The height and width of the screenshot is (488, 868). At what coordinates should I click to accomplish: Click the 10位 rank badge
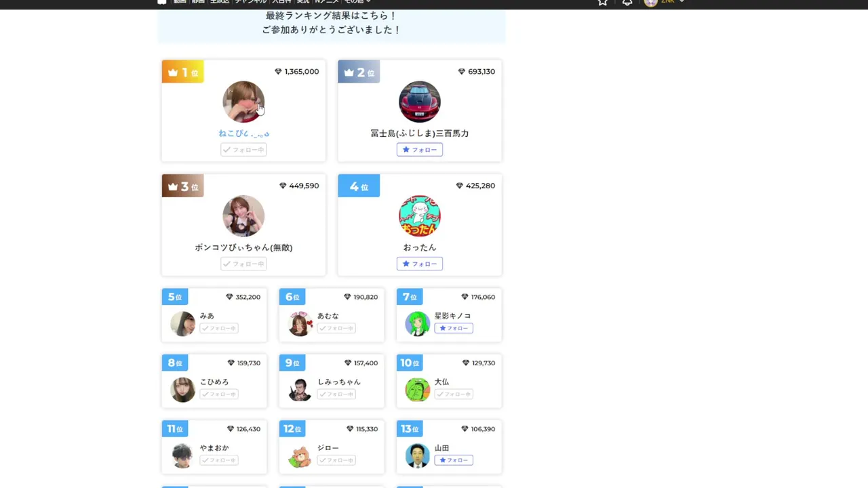click(x=410, y=363)
